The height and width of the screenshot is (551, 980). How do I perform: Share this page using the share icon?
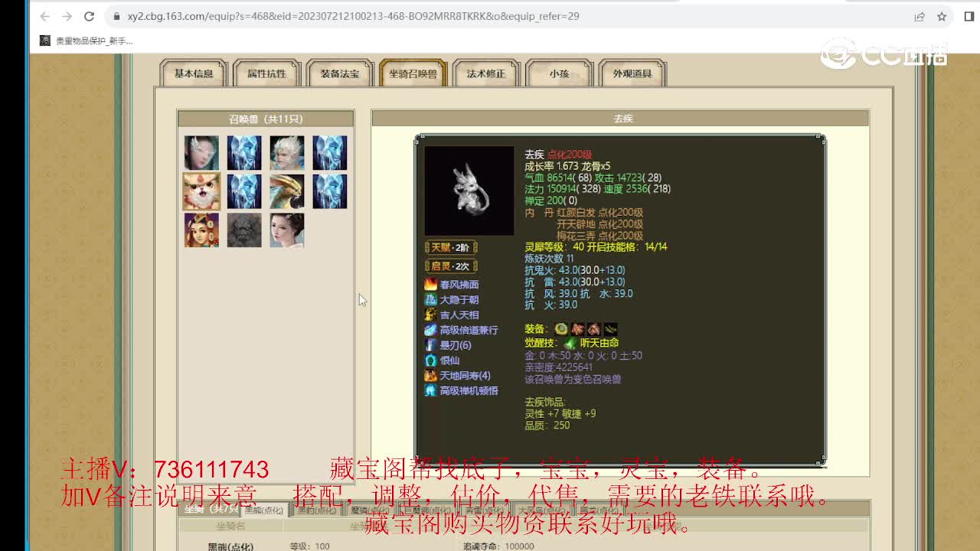pos(920,16)
